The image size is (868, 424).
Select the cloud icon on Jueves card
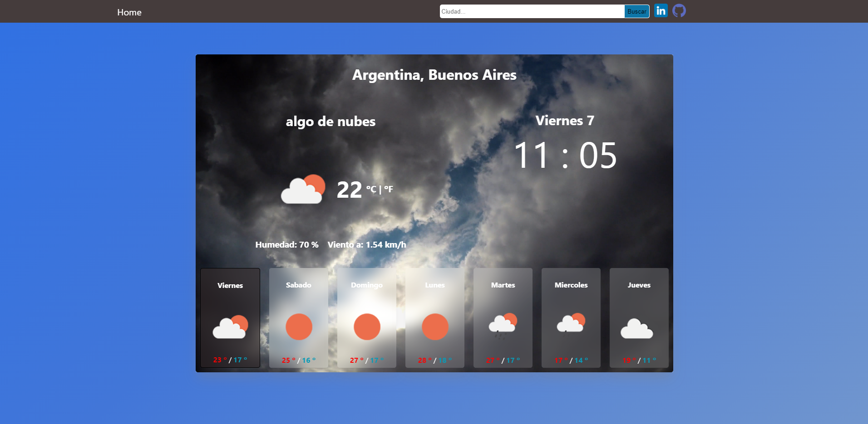(637, 329)
